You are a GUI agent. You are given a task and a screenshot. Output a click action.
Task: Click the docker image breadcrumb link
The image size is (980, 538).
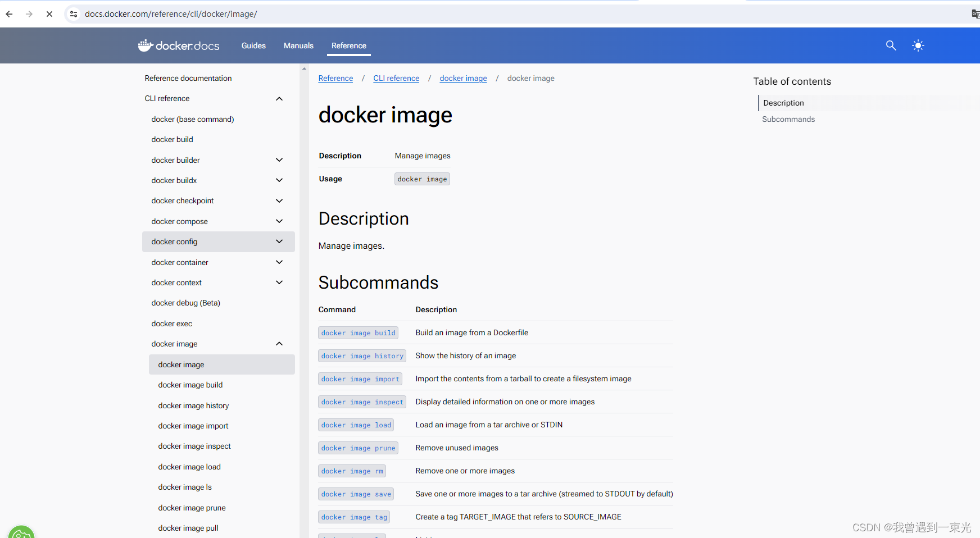[463, 78]
